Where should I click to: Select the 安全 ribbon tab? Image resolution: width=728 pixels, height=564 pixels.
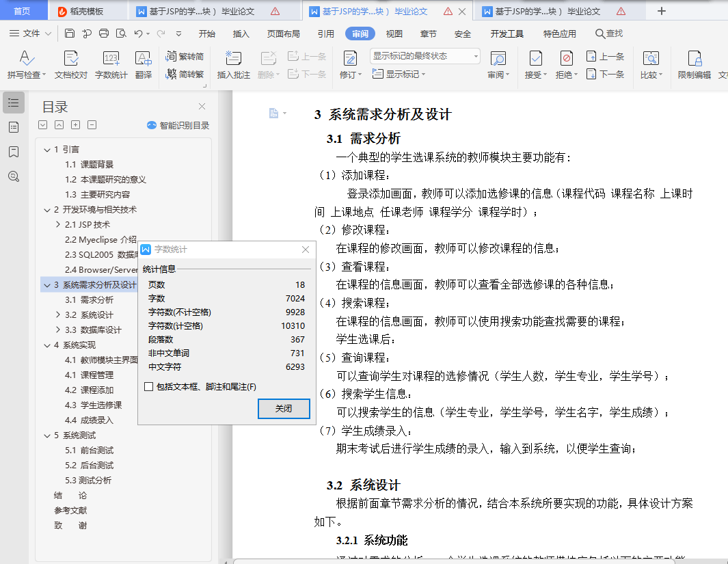tap(462, 34)
